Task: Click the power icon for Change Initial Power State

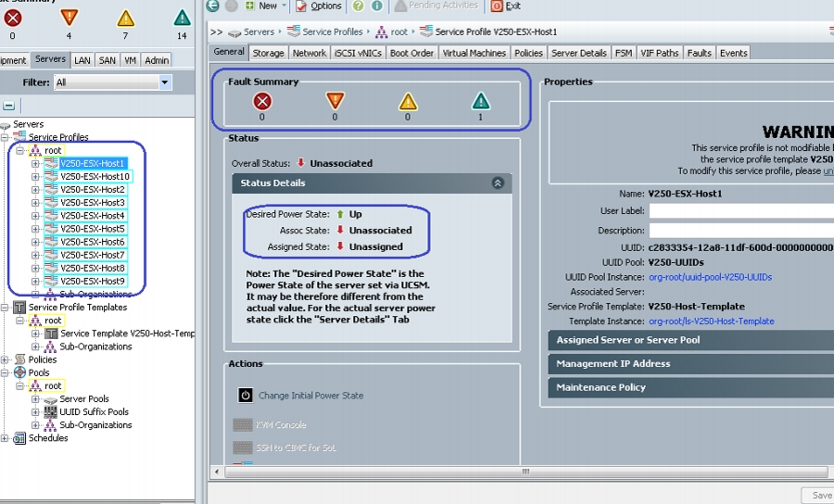Action: [x=246, y=395]
